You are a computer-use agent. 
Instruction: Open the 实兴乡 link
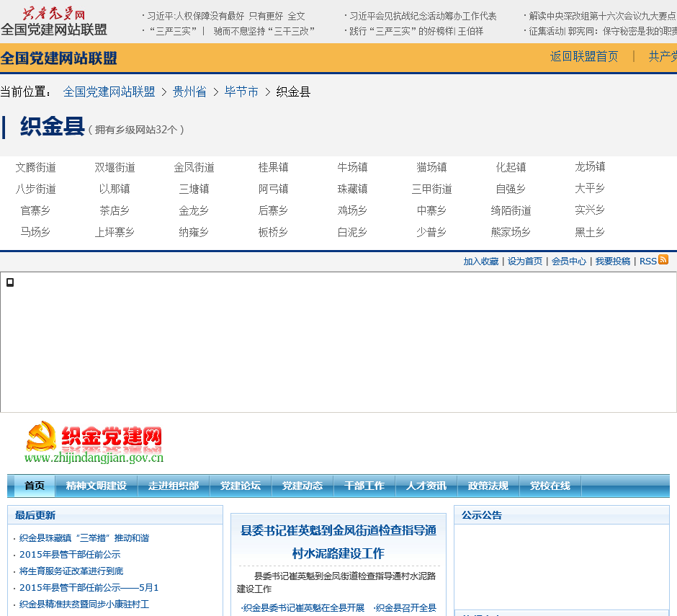pyautogui.click(x=590, y=210)
